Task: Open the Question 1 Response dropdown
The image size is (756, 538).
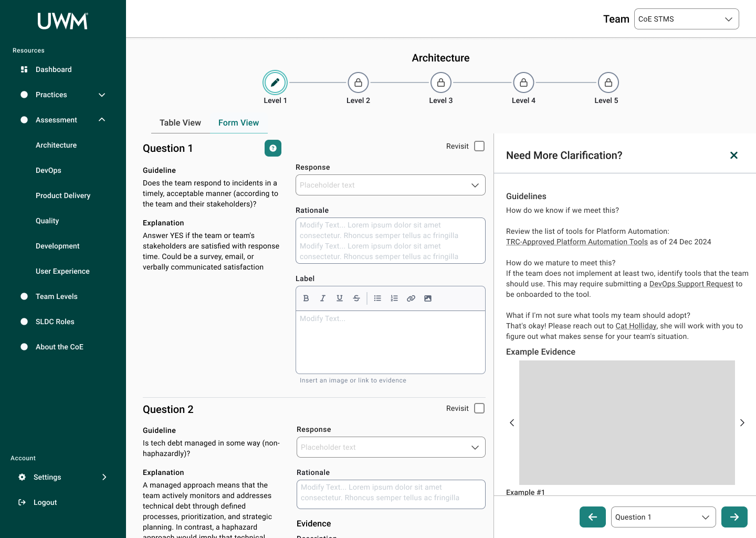Action: 391,185
